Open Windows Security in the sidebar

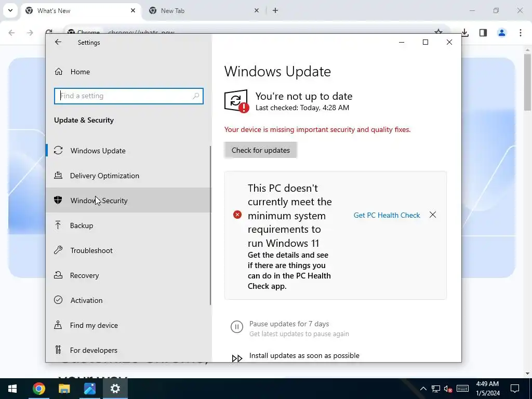coord(129,200)
